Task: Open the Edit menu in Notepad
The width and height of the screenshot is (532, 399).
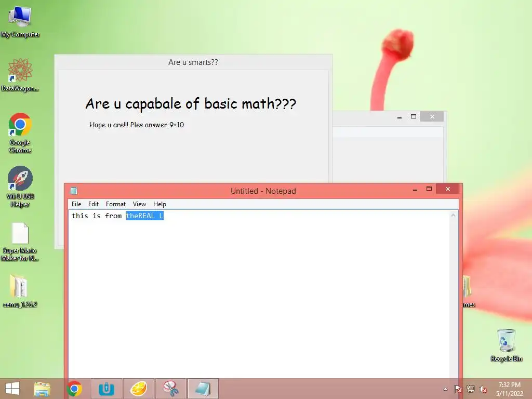Action: (94, 204)
